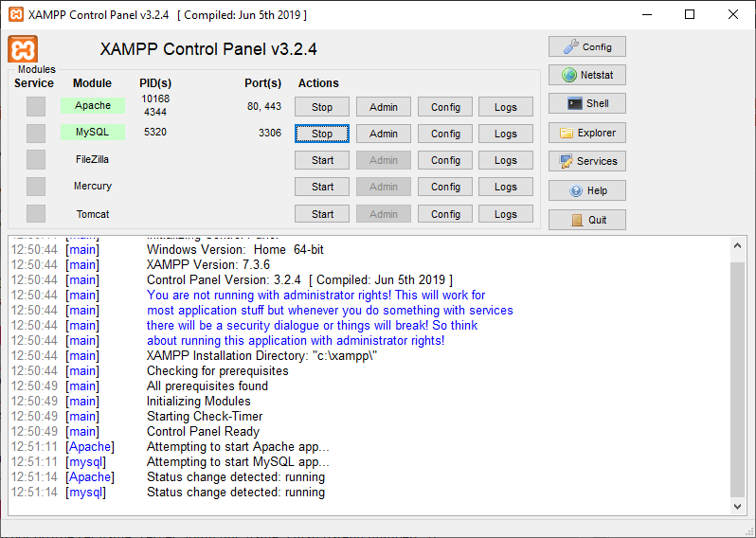Click the 'Starting Check-Timer' log line
The width and height of the screenshot is (756, 538).
(x=205, y=417)
